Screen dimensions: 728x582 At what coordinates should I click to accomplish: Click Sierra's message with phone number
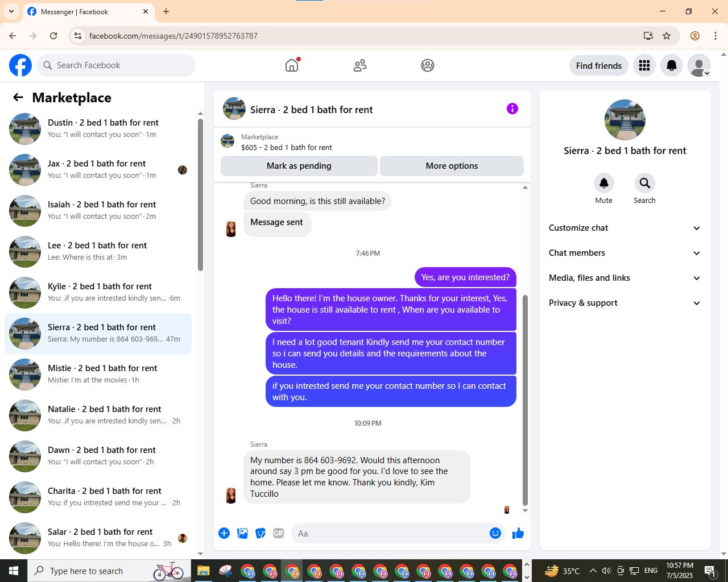coord(357,477)
